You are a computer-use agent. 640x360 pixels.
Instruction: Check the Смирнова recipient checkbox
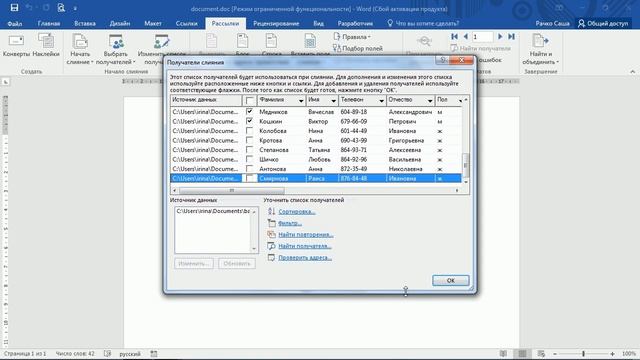[x=249, y=178]
